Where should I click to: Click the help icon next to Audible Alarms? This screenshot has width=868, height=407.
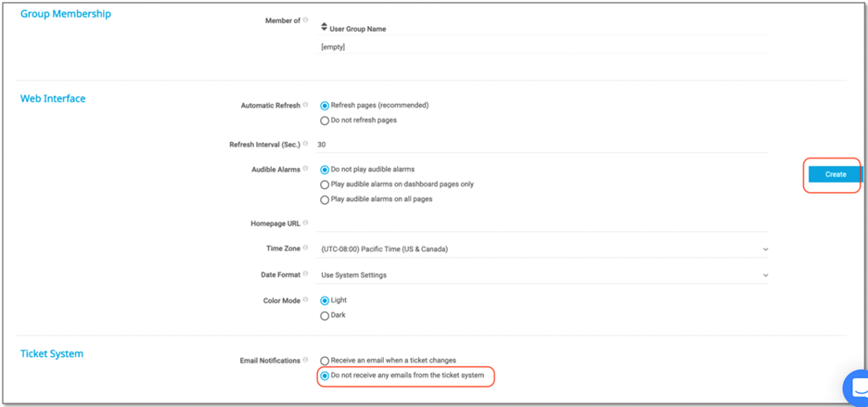pos(305,169)
